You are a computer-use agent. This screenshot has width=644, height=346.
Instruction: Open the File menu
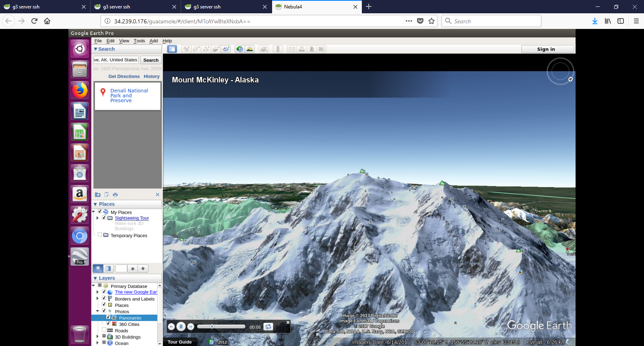[98, 41]
